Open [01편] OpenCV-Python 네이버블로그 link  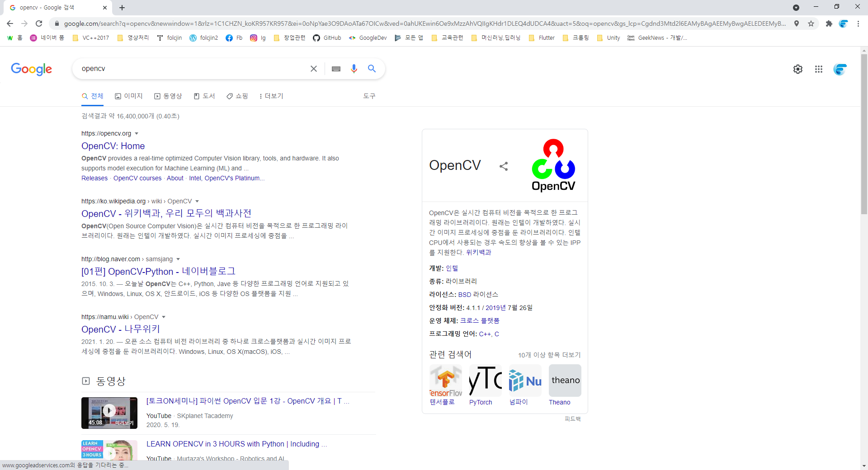pos(158,271)
